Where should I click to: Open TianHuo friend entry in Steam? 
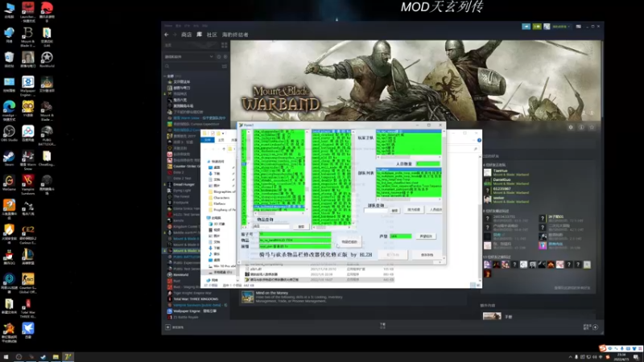[506, 172]
